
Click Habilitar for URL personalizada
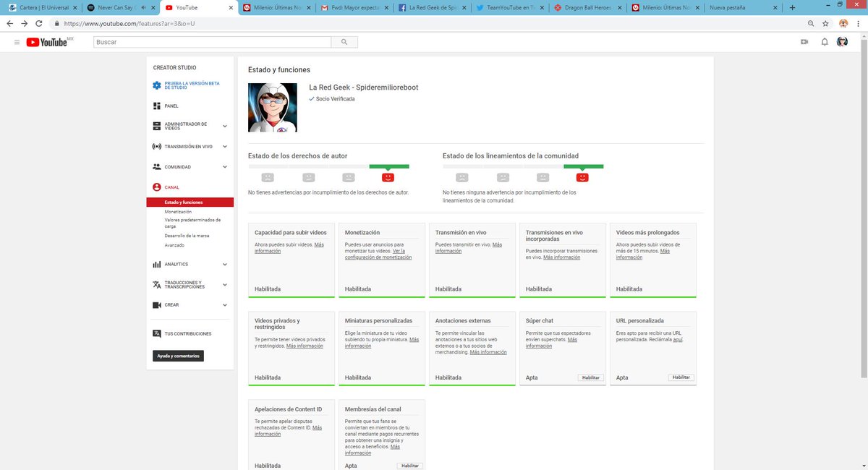click(x=681, y=377)
